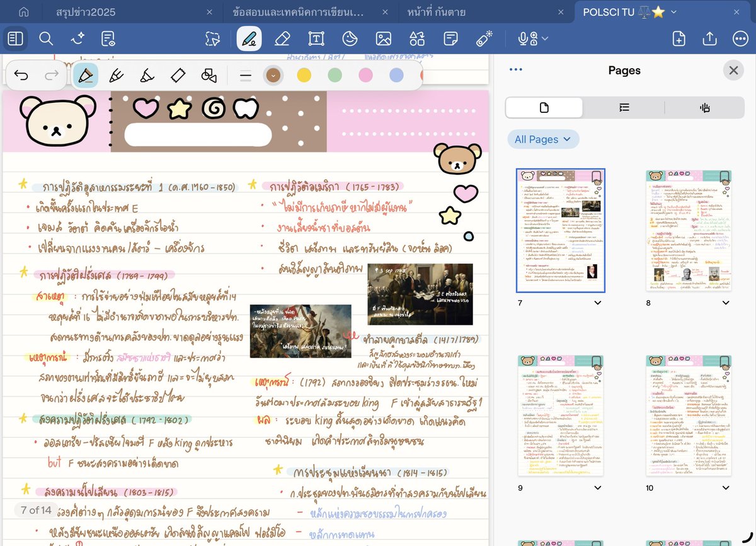Toggle the sidebar thumbnails panel icon
This screenshot has width=756, height=546.
point(15,39)
